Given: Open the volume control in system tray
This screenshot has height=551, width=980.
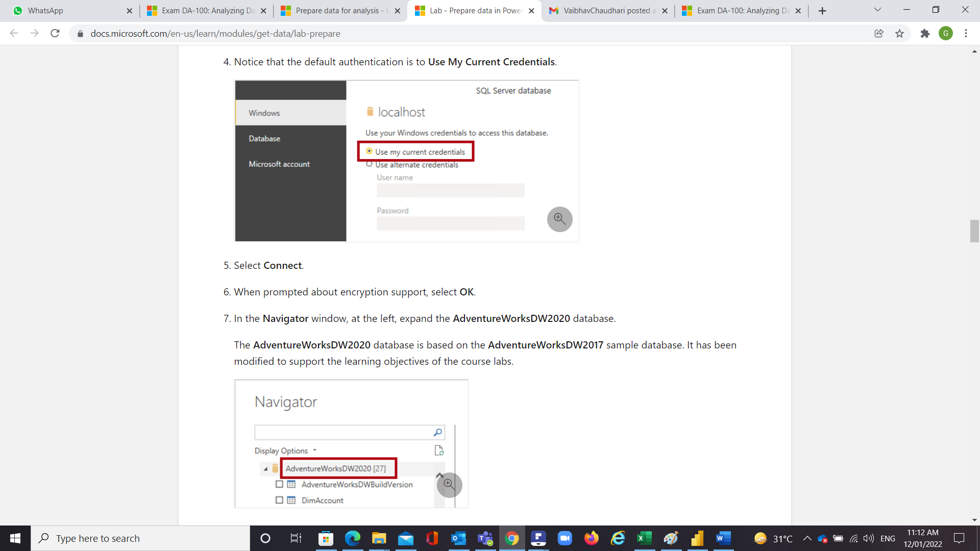Looking at the screenshot, I should (x=868, y=538).
